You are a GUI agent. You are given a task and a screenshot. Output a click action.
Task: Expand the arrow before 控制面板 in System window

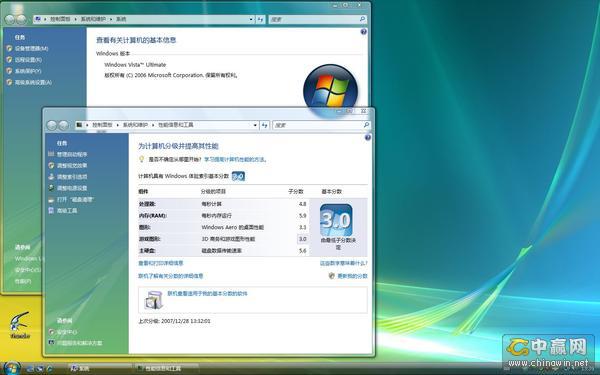(x=45, y=19)
